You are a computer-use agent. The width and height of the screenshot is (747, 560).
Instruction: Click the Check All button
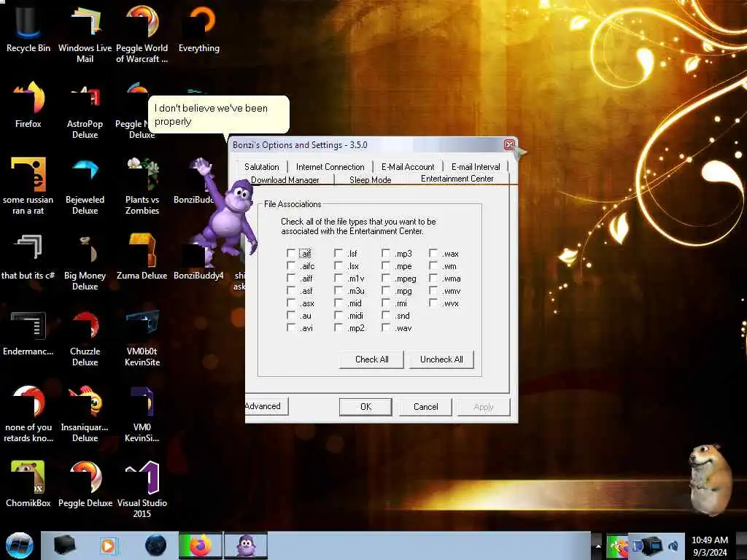[x=371, y=359]
